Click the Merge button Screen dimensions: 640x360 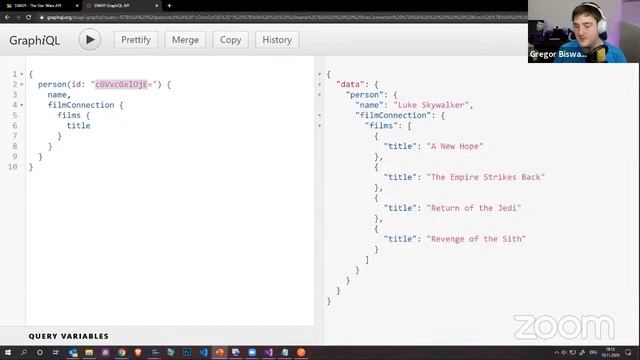tap(185, 40)
